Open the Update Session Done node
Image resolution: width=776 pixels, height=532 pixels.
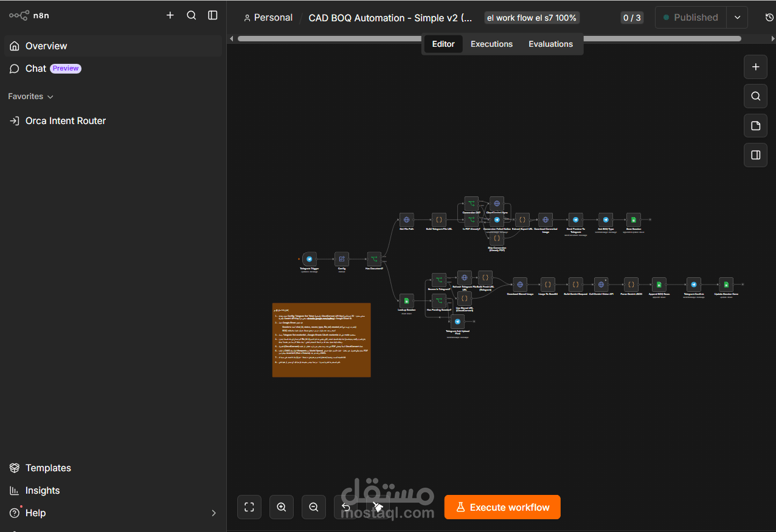[726, 285]
